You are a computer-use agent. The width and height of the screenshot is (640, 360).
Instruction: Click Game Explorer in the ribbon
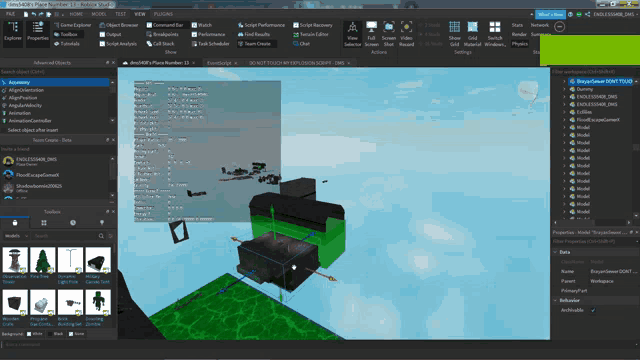coord(73,25)
